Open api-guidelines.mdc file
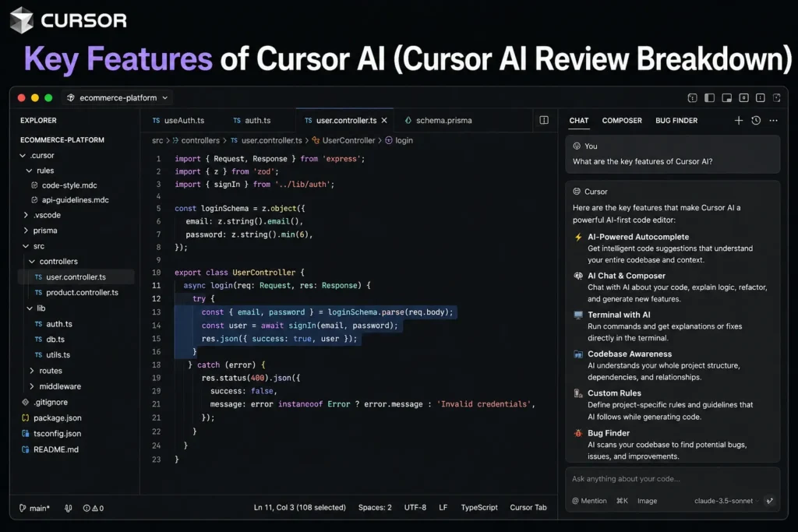 pos(76,200)
